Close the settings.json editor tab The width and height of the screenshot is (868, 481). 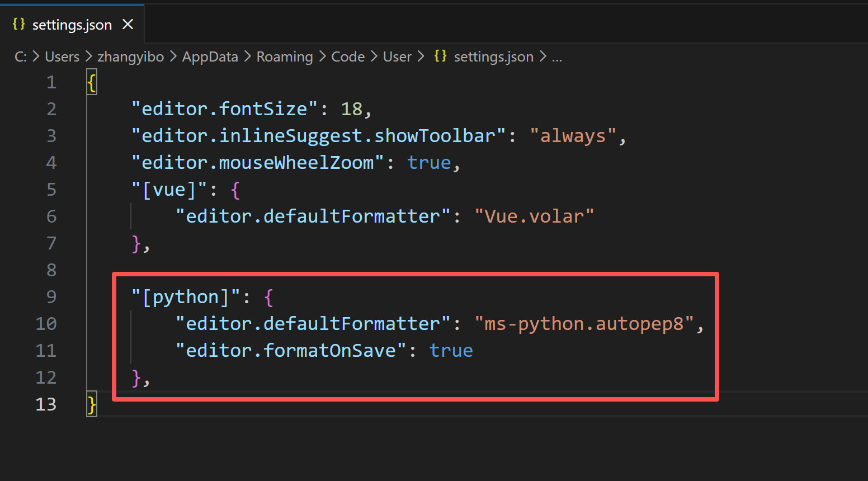[x=128, y=24]
